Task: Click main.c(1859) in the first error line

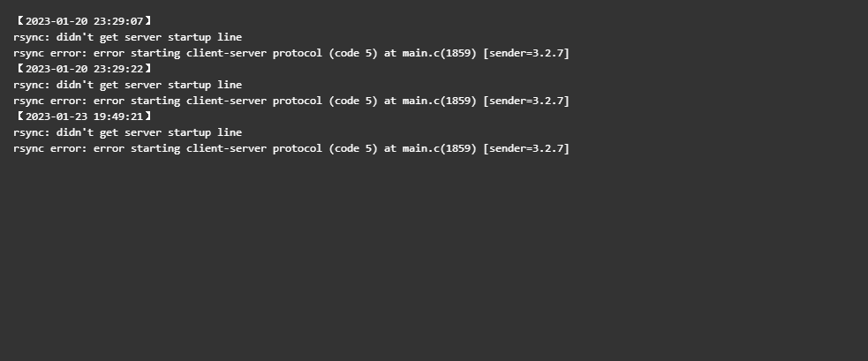Action: 440,53
